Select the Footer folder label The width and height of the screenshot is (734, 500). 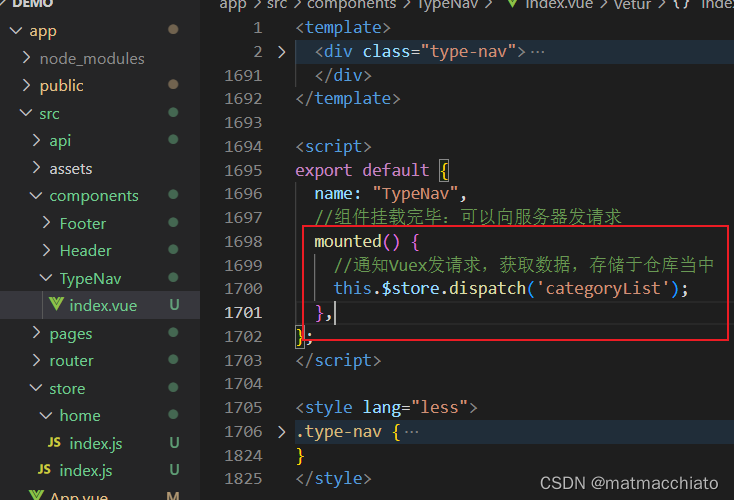point(83,223)
